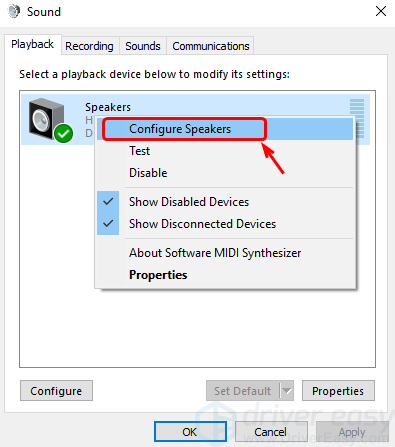This screenshot has height=447, width=395.
Task: Select the Playback tab
Action: [x=32, y=44]
